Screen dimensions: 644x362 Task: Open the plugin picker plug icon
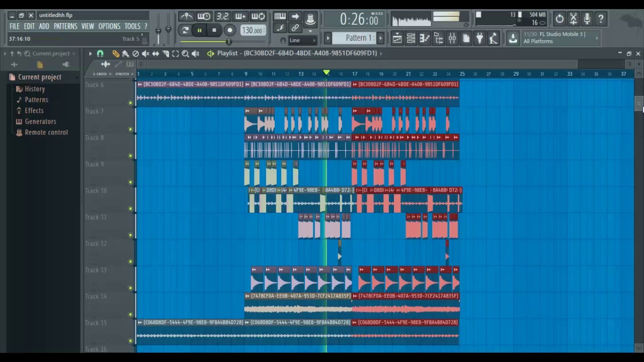point(479,38)
